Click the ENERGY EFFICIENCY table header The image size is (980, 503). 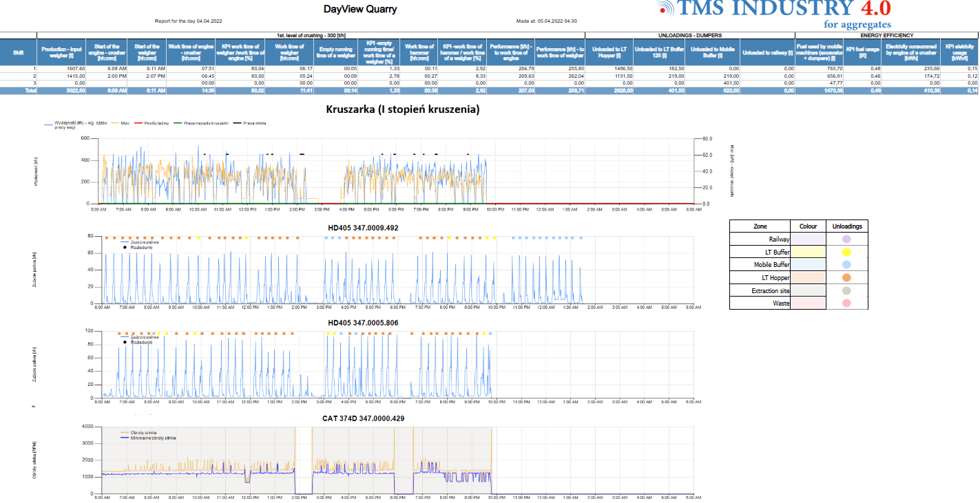[887, 35]
